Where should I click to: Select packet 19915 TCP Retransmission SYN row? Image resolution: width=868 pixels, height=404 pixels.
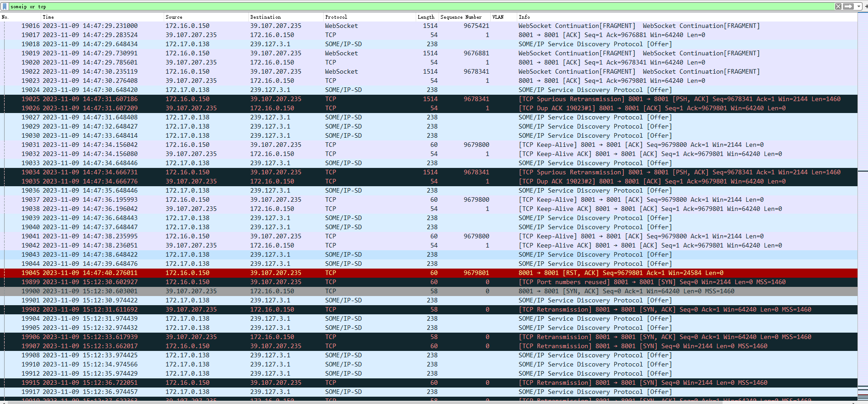click(429, 383)
